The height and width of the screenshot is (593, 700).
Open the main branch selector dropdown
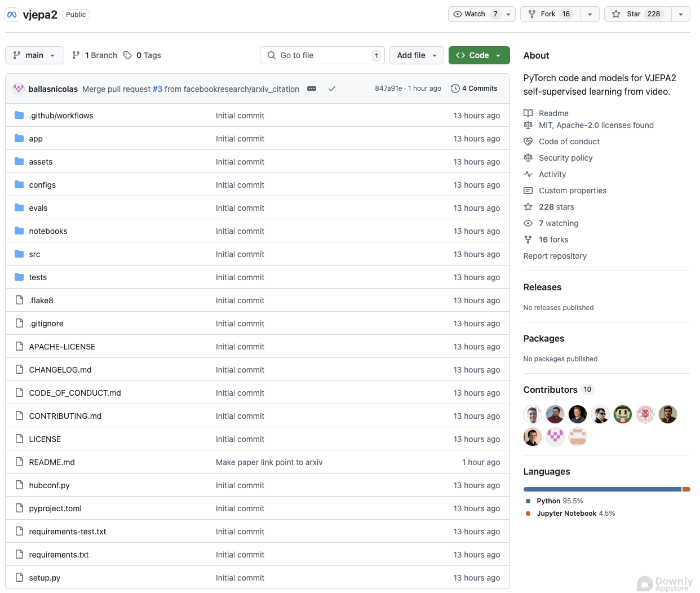34,55
